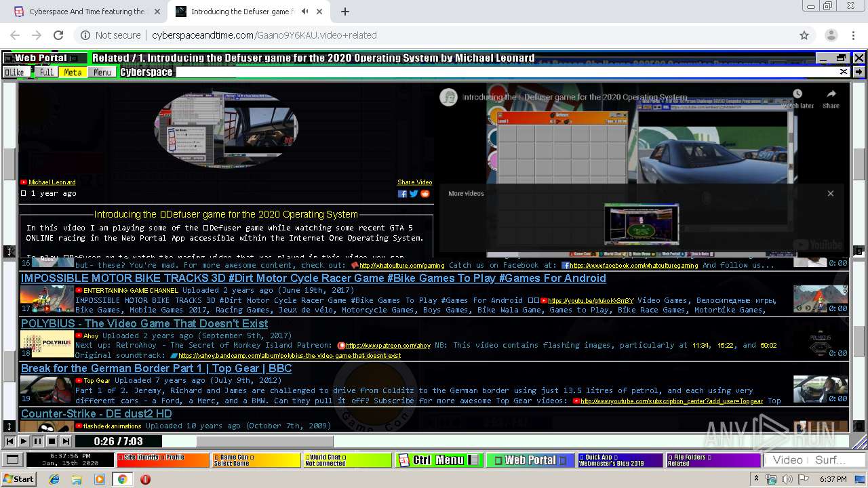Bookmark this page with the star icon

[804, 35]
